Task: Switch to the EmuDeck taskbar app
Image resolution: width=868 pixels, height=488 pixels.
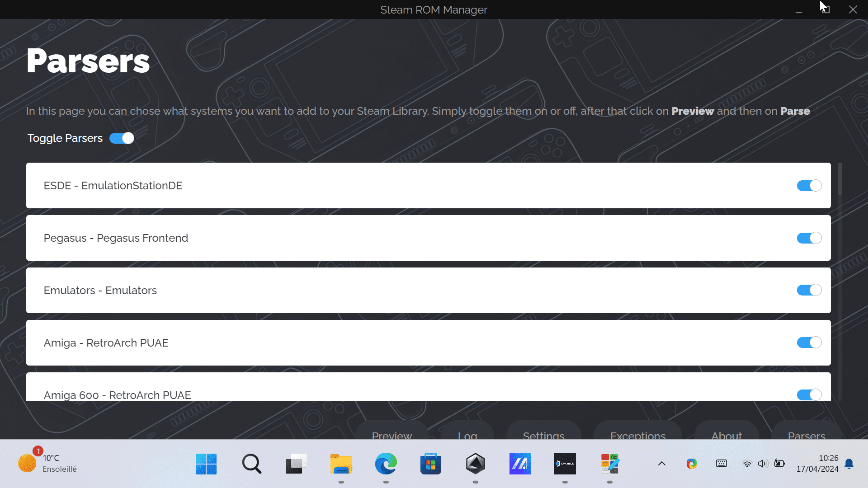Action: click(x=565, y=464)
